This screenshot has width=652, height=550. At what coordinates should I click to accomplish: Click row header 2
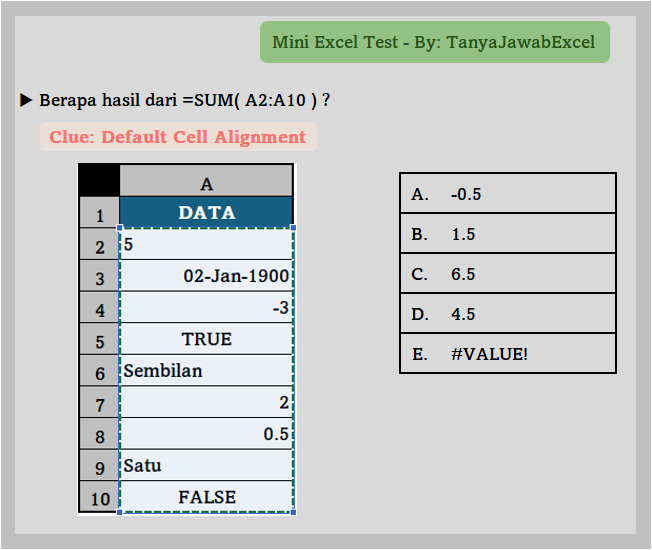coord(99,244)
